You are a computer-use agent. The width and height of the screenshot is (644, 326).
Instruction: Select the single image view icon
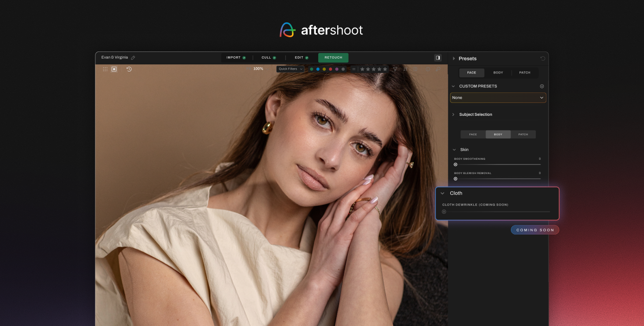coord(114,69)
